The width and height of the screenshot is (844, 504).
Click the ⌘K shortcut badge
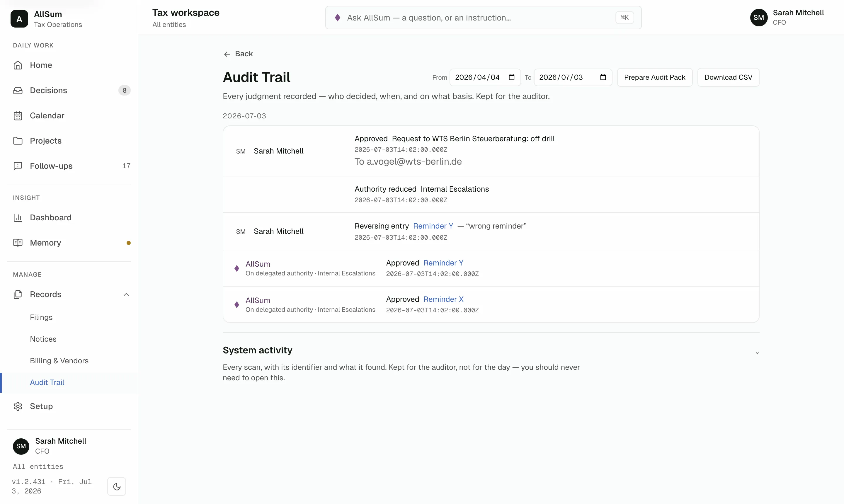pyautogui.click(x=624, y=18)
